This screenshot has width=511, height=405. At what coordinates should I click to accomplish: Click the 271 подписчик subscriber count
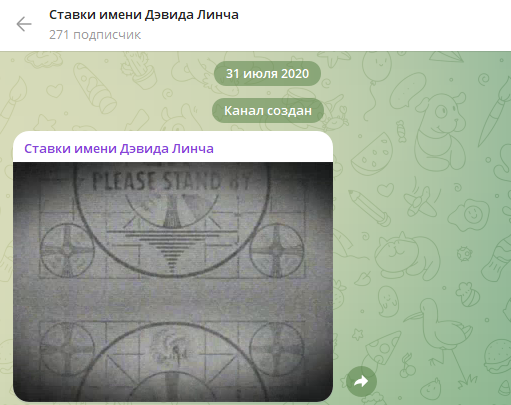[95, 35]
